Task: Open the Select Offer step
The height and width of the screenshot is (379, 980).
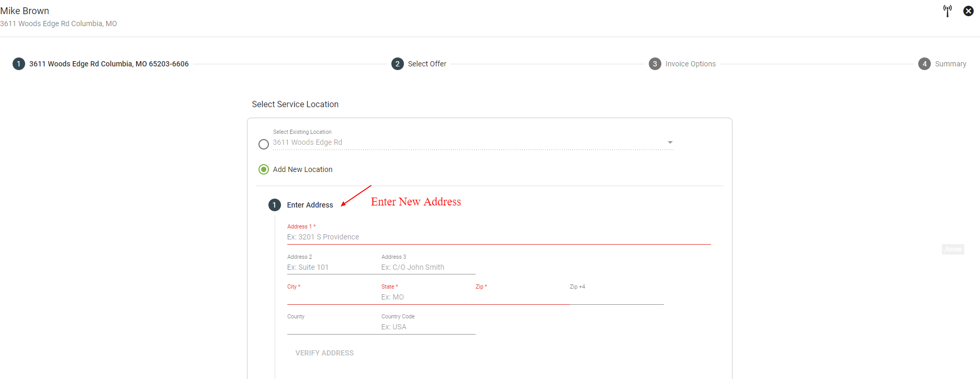Action: pyautogui.click(x=419, y=64)
